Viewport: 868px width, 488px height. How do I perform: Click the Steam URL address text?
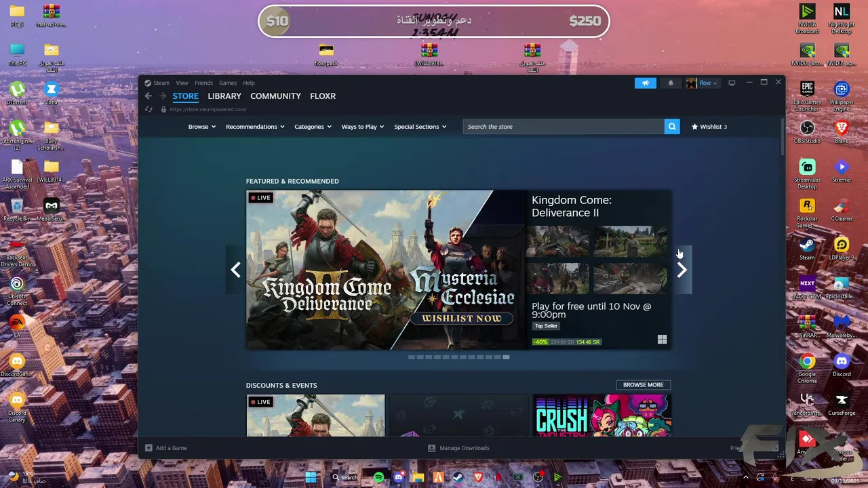click(208, 109)
